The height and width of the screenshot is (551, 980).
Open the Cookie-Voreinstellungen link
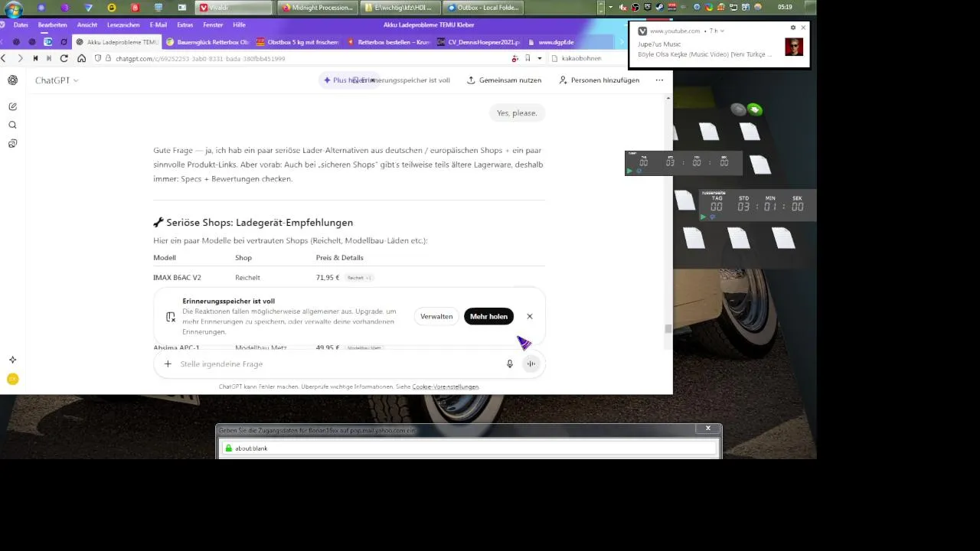pos(445,387)
